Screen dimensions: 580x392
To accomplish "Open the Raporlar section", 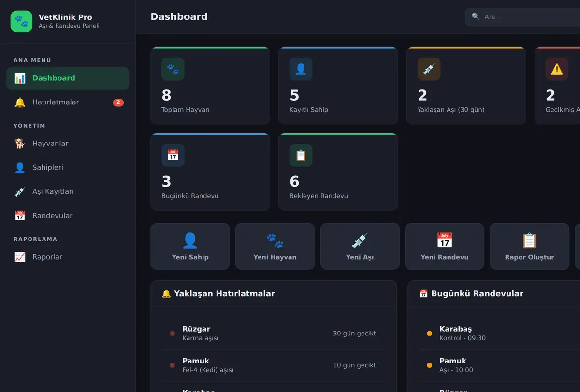I will pyautogui.click(x=68, y=257).
